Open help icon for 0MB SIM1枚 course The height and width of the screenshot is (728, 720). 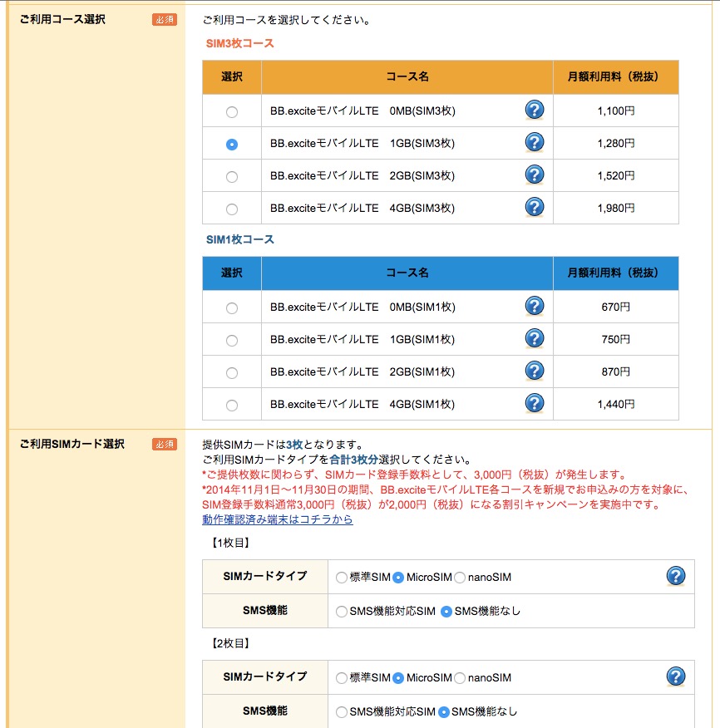point(535,307)
